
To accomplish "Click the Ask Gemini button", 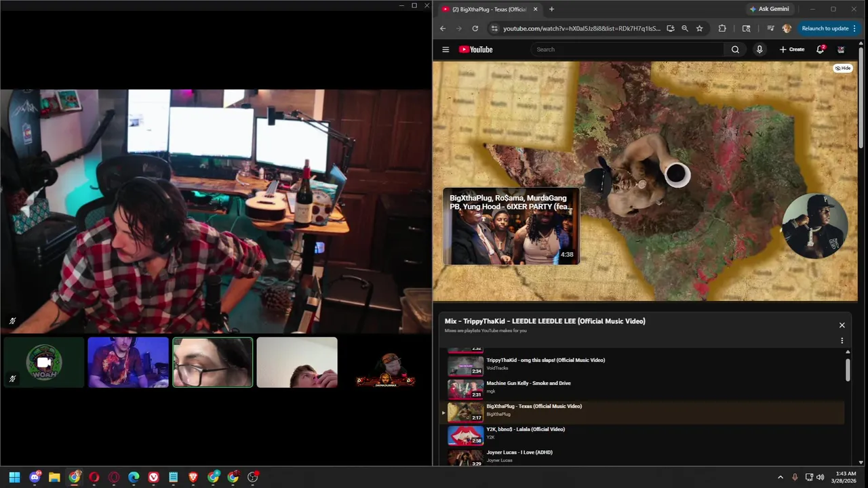I will click(x=769, y=9).
